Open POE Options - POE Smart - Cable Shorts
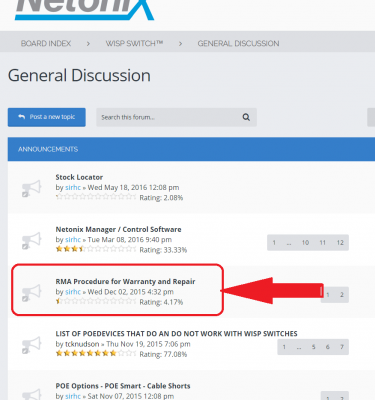The width and height of the screenshot is (375, 400). pos(123,386)
